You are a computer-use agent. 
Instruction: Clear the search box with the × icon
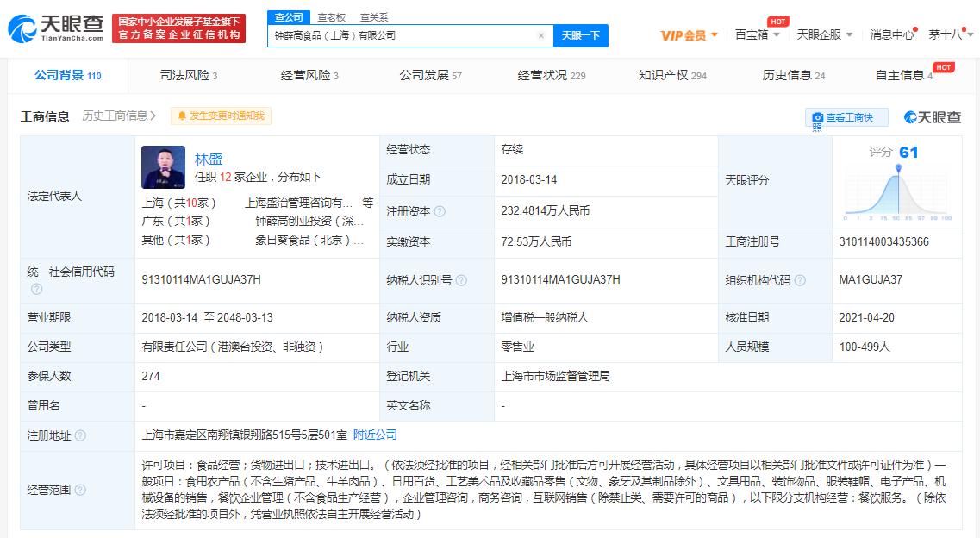coord(541,35)
